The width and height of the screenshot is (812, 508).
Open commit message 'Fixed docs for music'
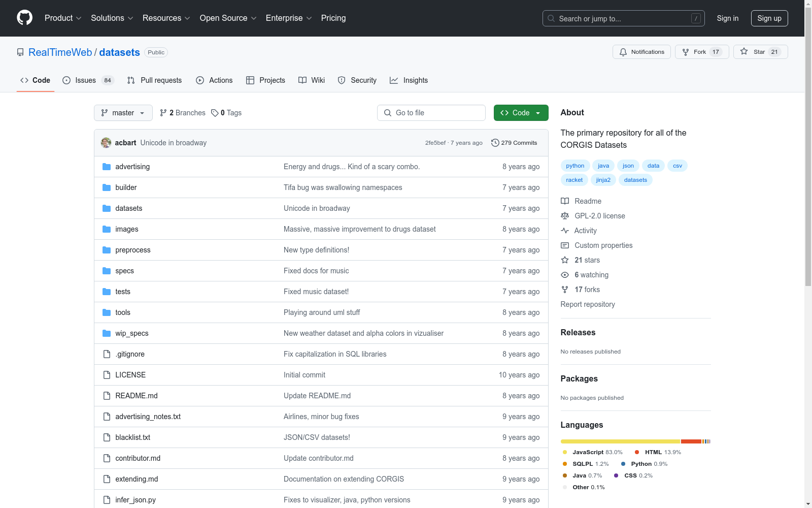click(316, 271)
